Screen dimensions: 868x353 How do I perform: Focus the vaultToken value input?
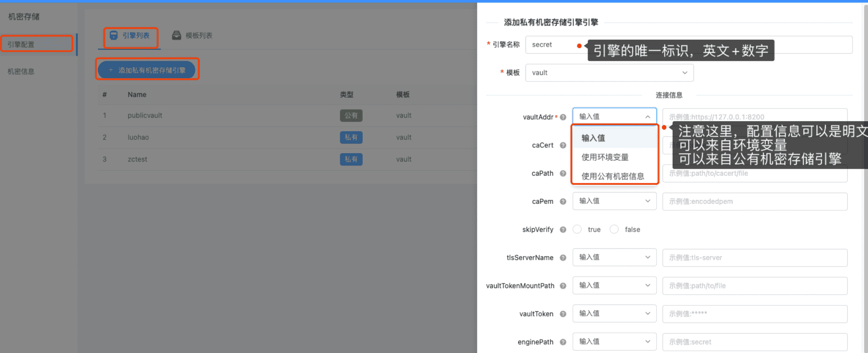(x=755, y=314)
